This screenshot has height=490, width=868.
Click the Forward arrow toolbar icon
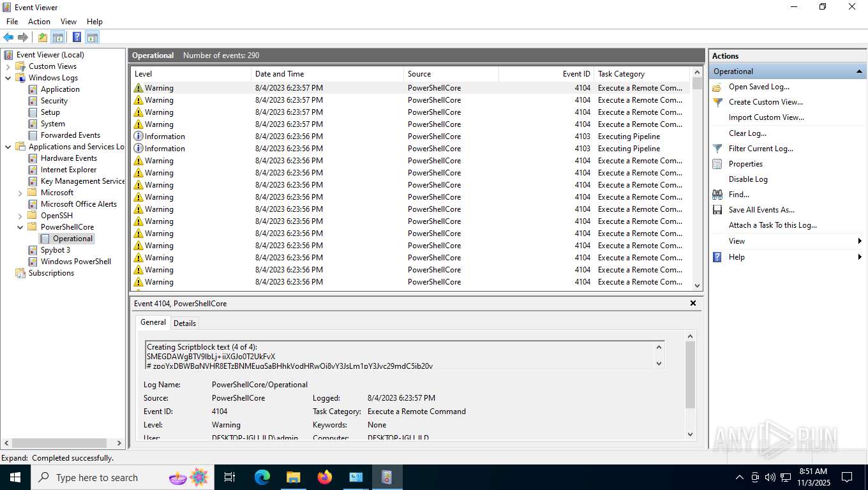(x=23, y=37)
